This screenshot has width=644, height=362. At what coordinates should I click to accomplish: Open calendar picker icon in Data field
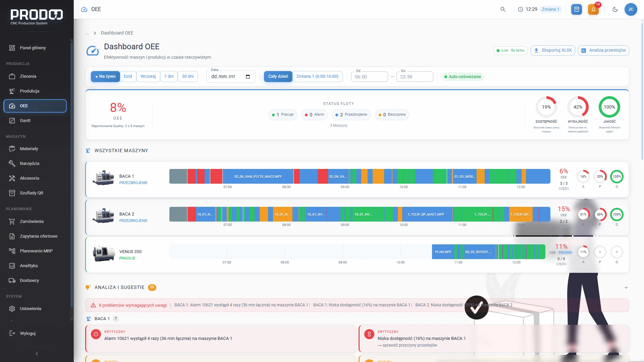pos(248,77)
